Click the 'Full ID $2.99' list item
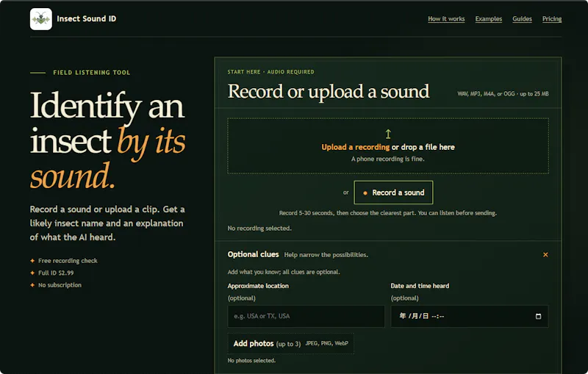Screen dimensions: 588x374 [x=56, y=273]
